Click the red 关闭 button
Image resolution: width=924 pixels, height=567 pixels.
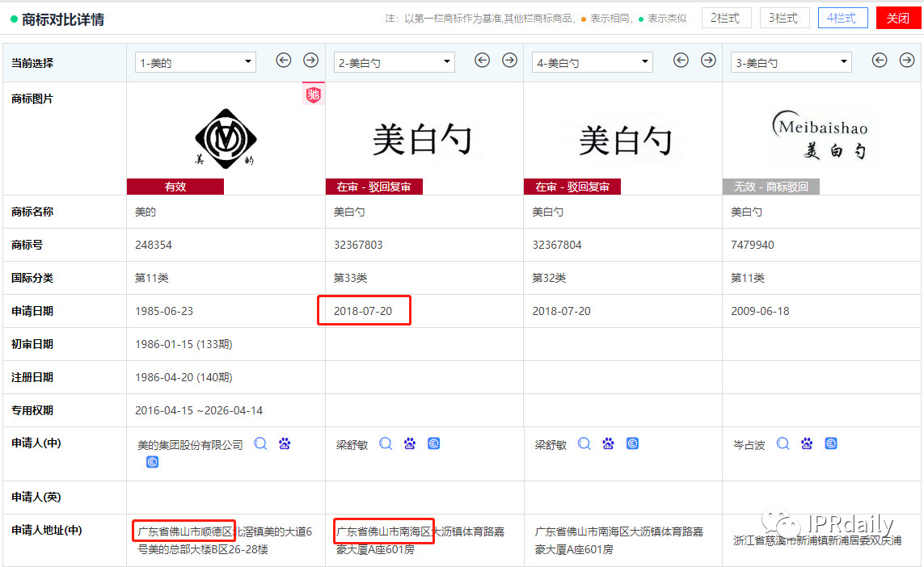click(x=898, y=19)
